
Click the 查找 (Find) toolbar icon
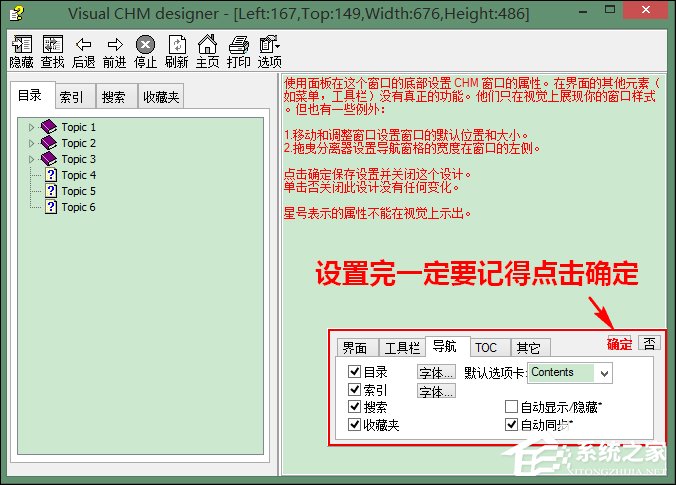(53, 44)
